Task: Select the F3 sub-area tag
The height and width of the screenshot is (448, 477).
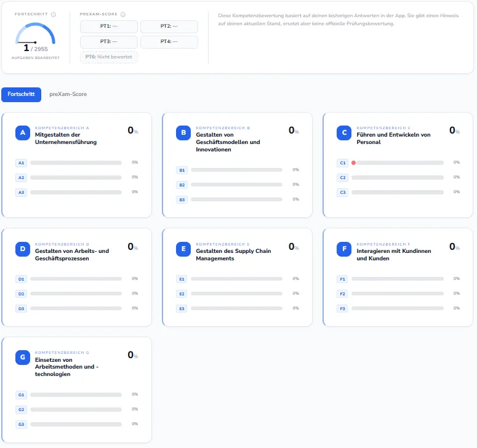Action: point(342,309)
